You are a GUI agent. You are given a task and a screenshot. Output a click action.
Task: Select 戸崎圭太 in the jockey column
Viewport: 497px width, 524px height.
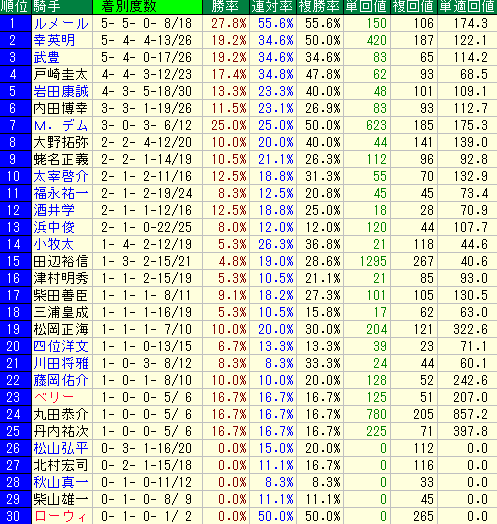[61, 75]
